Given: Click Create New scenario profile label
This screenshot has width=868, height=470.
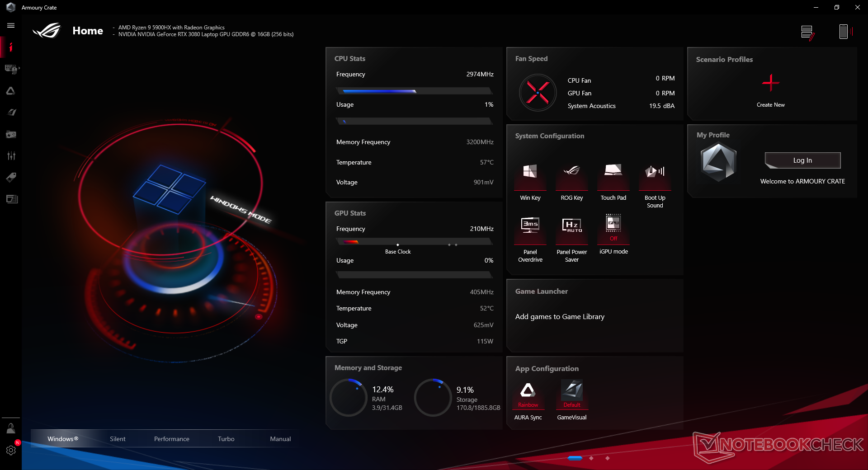Looking at the screenshot, I should coord(770,105).
